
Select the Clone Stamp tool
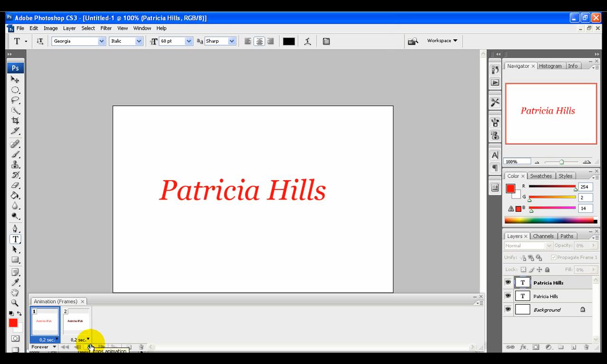point(15,165)
